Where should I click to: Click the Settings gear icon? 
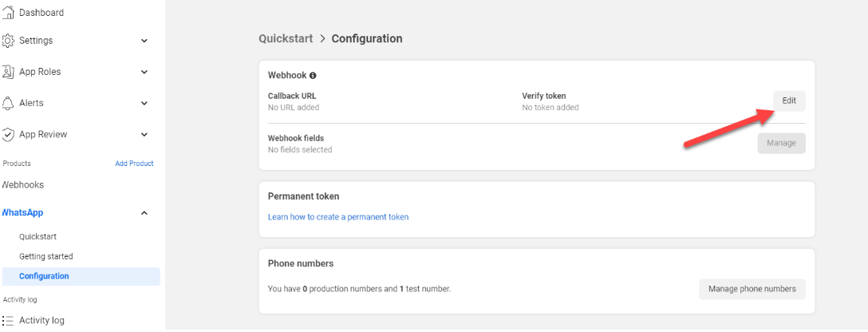(x=8, y=41)
